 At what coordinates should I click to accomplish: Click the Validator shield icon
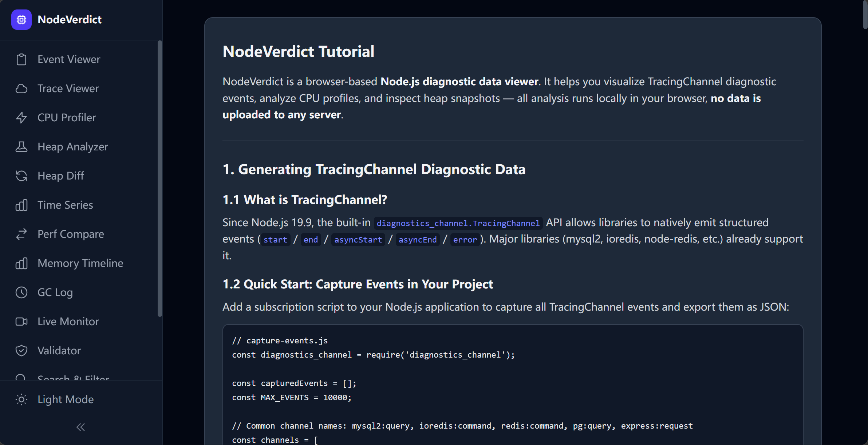[21, 351]
